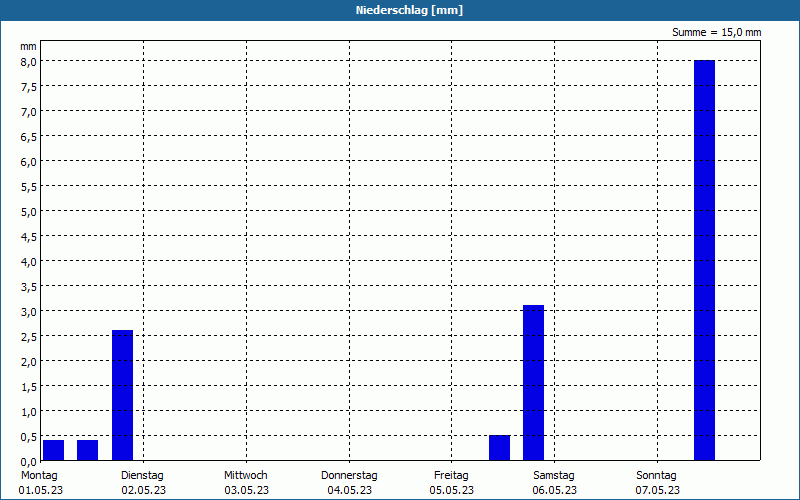Click the 4,0 y-axis value
Screen dimensions: 800x500
[x=29, y=261]
